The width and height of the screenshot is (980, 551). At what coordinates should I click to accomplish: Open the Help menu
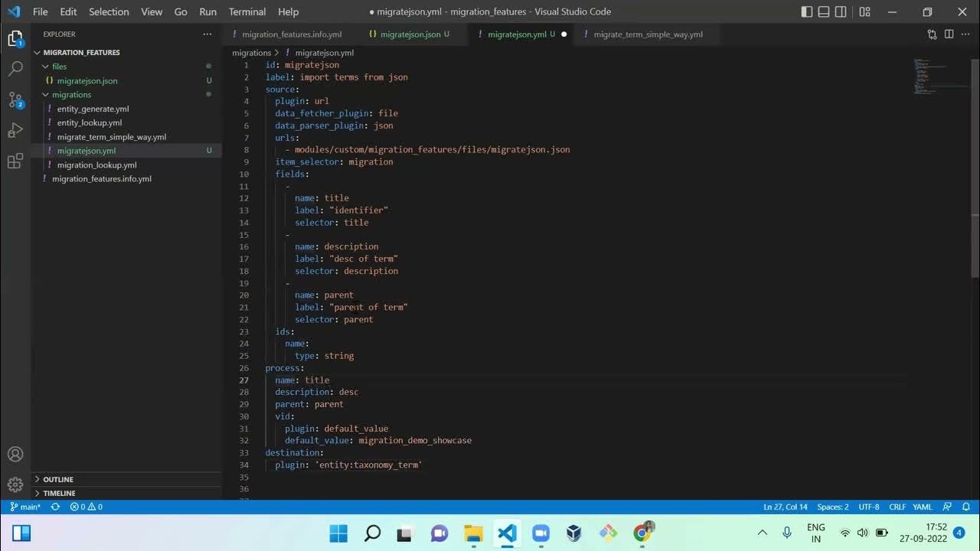[x=288, y=11]
